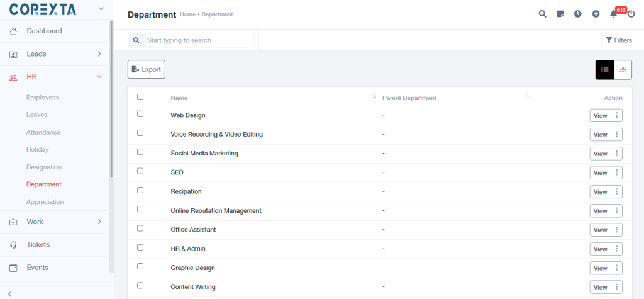Click the plus add-new icon
The height and width of the screenshot is (299, 644).
point(596,14)
